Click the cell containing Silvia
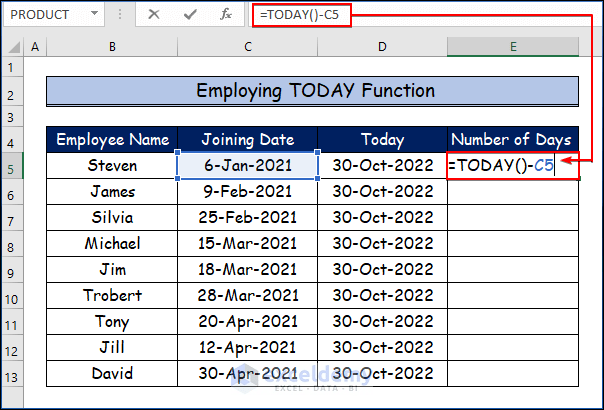The height and width of the screenshot is (410, 604). click(x=112, y=218)
